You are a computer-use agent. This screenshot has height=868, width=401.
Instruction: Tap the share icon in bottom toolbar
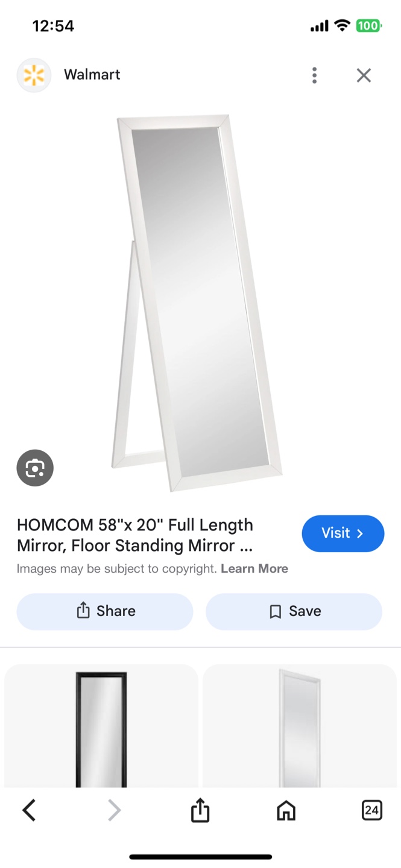[x=200, y=810]
